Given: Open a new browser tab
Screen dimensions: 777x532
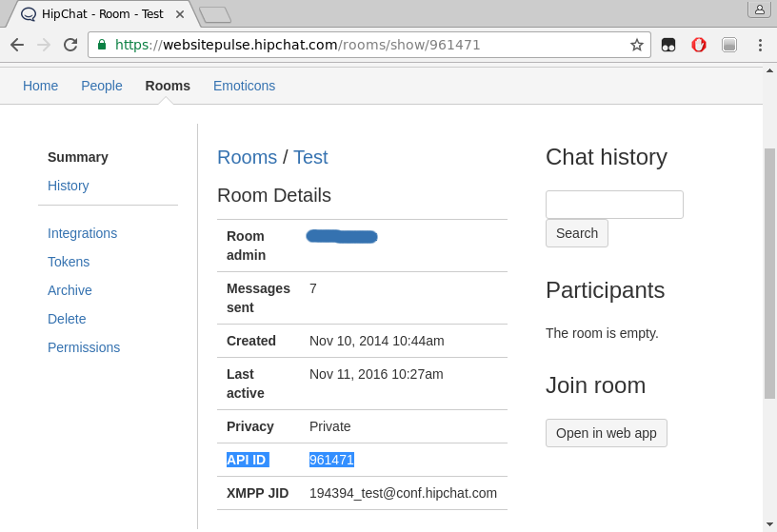Looking at the screenshot, I should (x=215, y=14).
